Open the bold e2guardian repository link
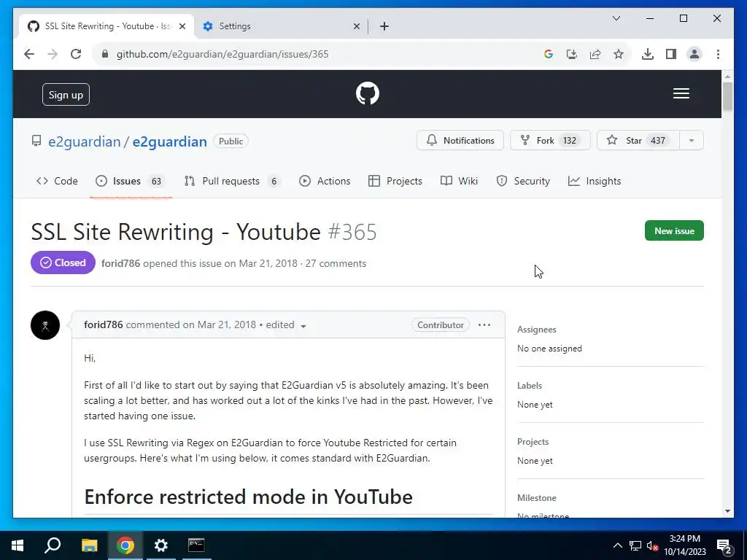Viewport: 747px width, 560px height. coord(169,141)
